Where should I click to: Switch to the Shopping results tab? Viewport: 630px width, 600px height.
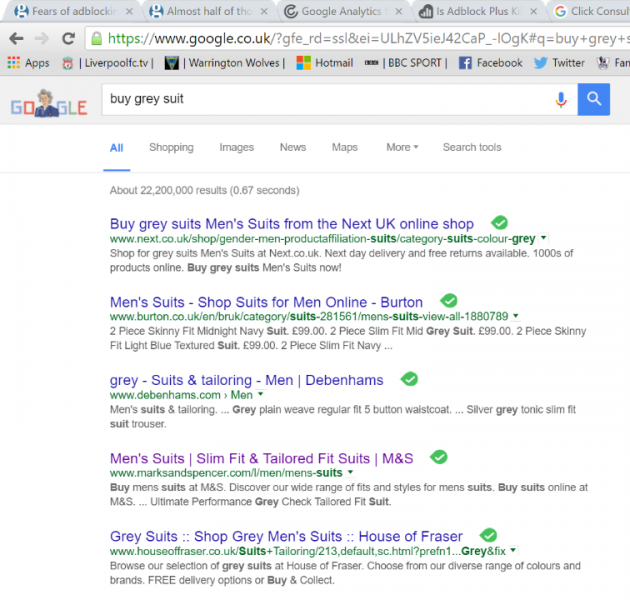point(171,147)
